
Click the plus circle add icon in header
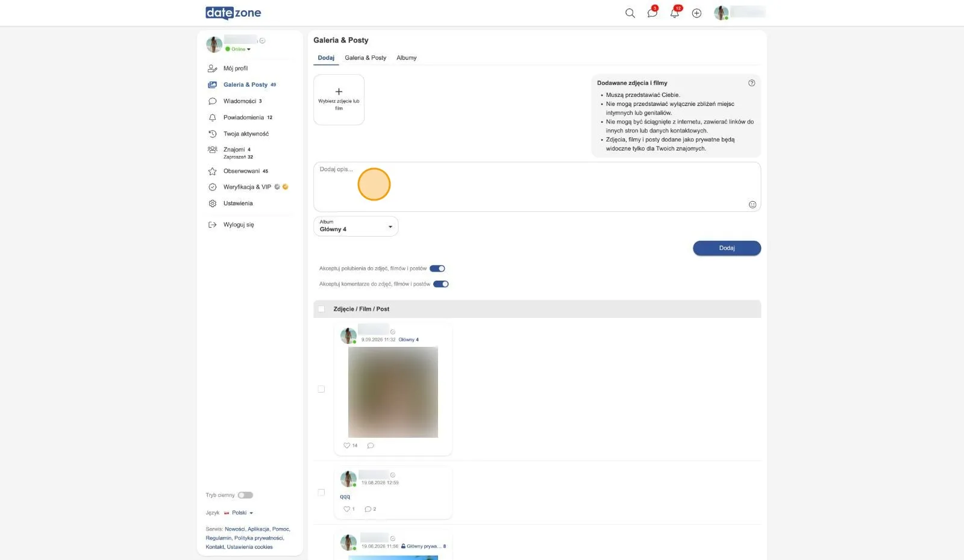pos(696,13)
